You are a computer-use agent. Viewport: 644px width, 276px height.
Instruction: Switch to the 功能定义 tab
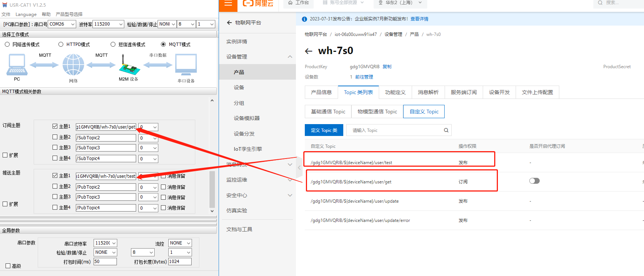(x=395, y=92)
